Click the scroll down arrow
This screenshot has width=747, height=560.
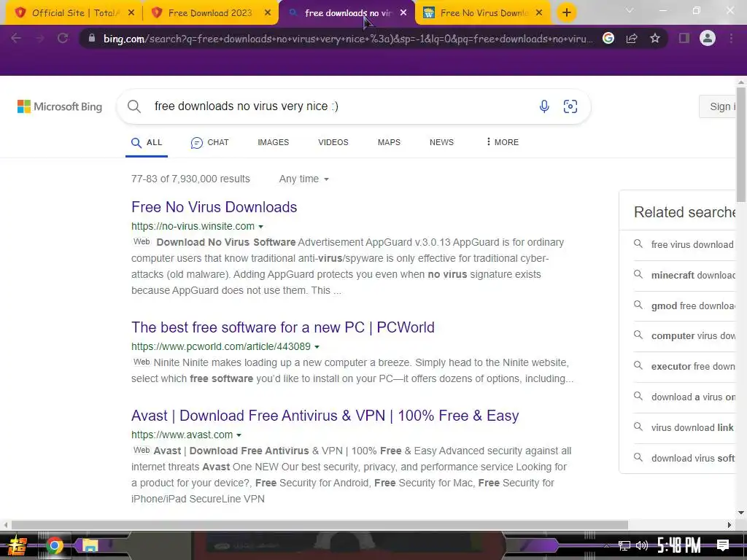point(741,513)
